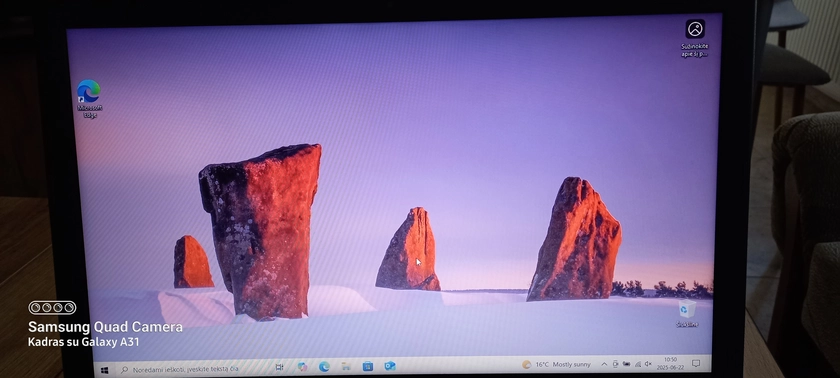Click the Meet Now camera tray icon
This screenshot has height=378, width=840.
[x=616, y=364]
